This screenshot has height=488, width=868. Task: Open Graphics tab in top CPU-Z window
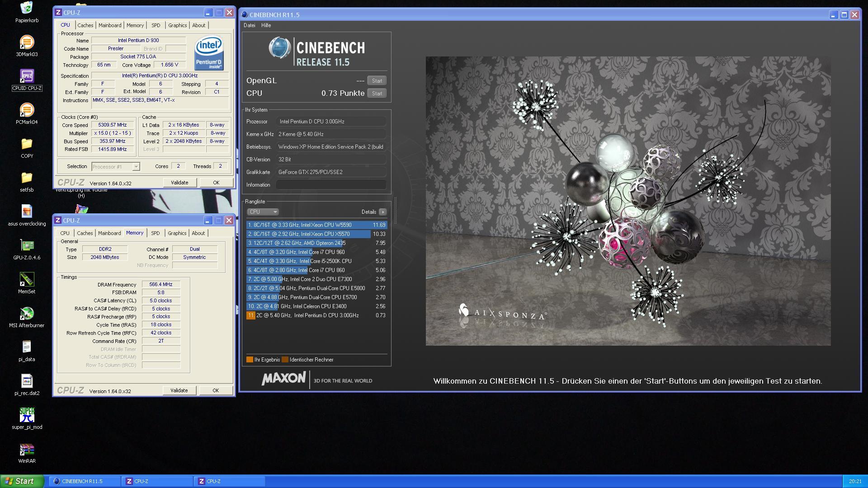(177, 25)
